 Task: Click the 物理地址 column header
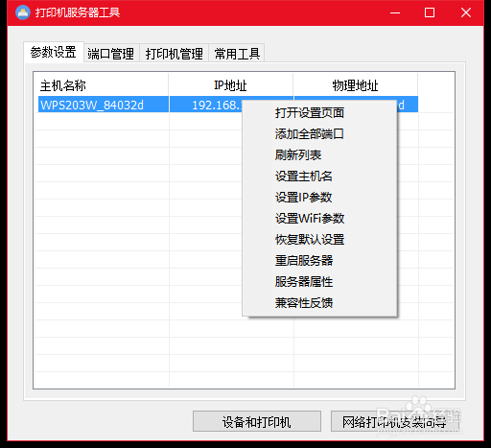pyautogui.click(x=356, y=85)
